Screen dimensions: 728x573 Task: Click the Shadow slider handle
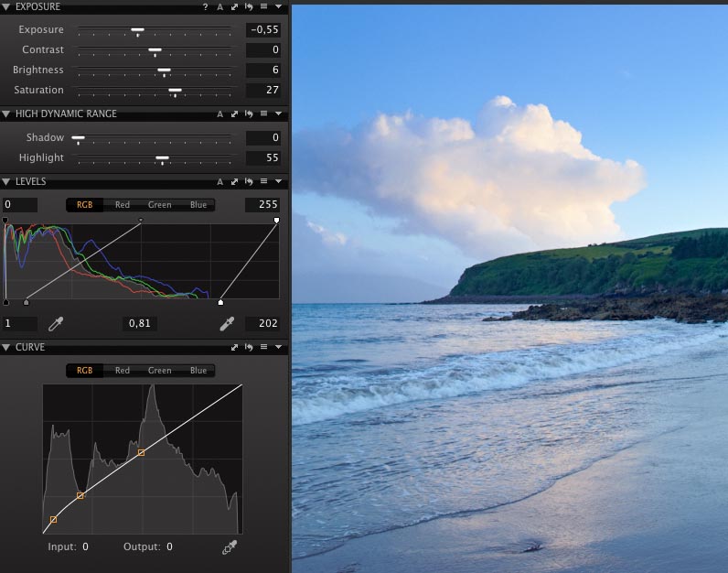(78, 139)
